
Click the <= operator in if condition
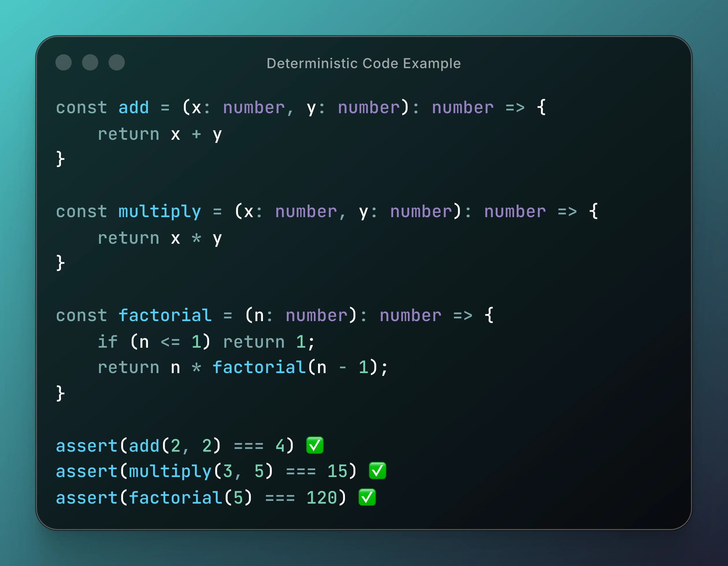pos(170,342)
